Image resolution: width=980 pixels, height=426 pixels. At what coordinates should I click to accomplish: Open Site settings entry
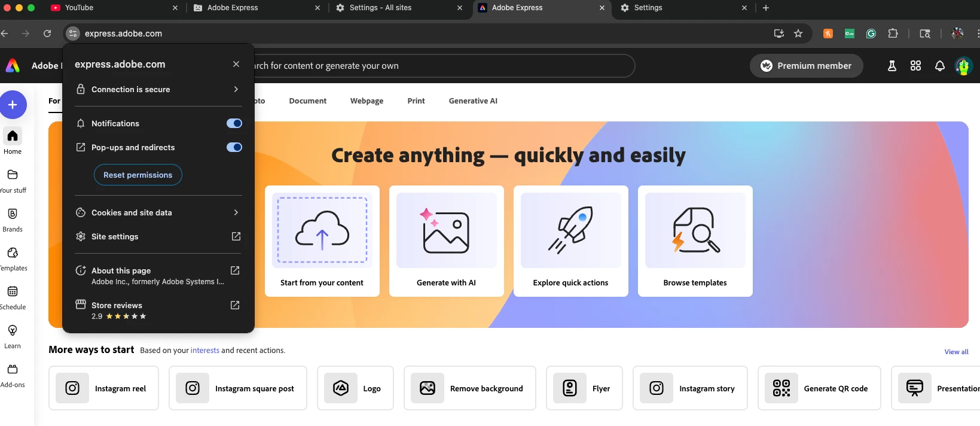click(158, 236)
